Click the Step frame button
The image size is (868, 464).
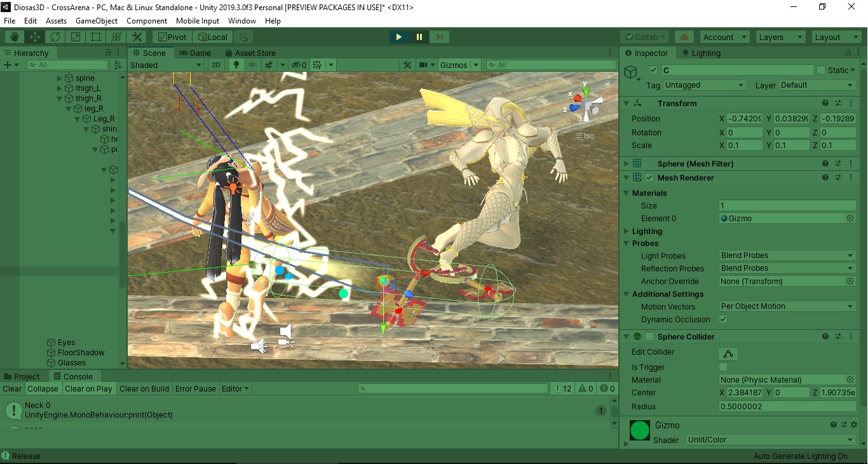[x=440, y=37]
